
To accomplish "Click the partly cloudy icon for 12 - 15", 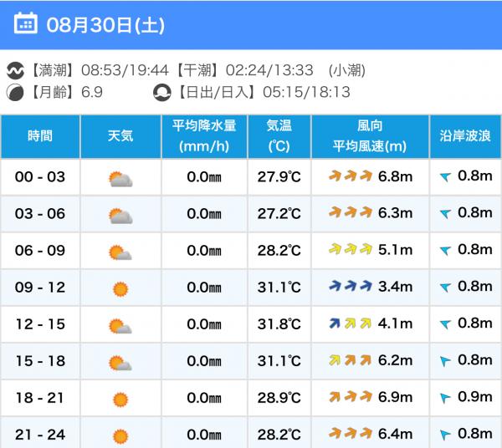I will [x=120, y=326].
